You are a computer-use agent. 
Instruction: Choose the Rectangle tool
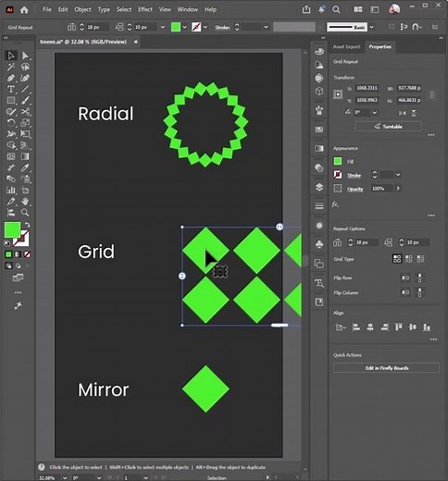11,101
